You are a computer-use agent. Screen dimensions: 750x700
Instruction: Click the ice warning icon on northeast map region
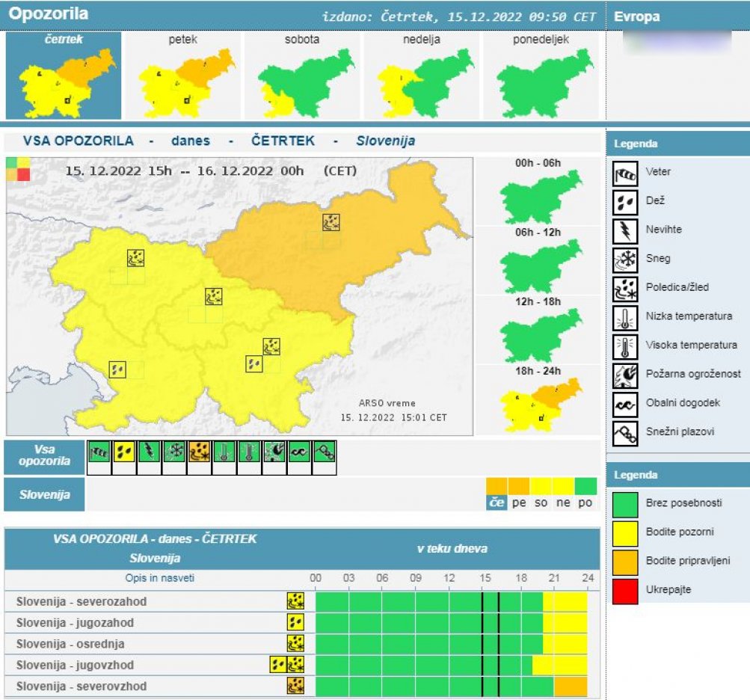click(331, 222)
